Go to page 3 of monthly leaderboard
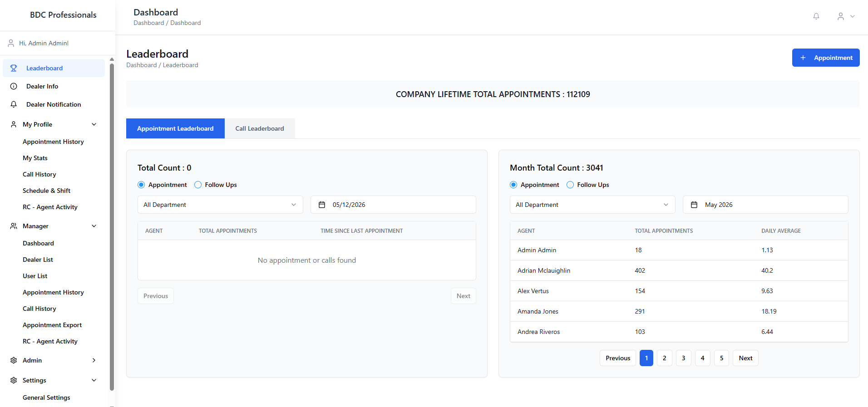The height and width of the screenshot is (407, 868). click(x=684, y=358)
